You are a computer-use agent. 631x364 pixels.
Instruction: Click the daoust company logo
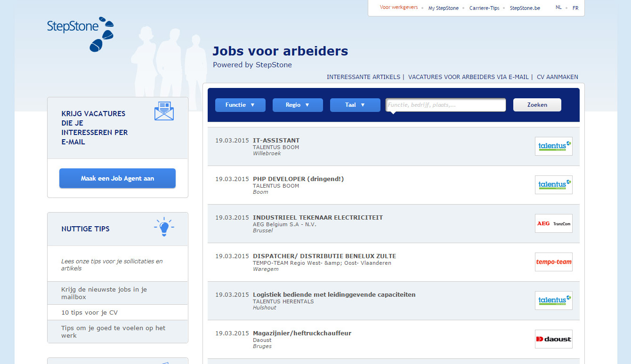pos(554,339)
